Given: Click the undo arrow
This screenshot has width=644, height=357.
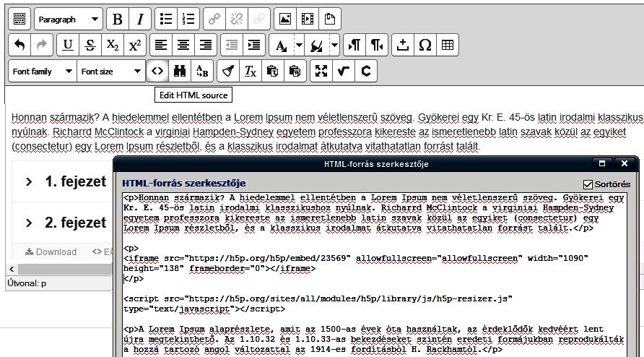Looking at the screenshot, I should tap(19, 45).
